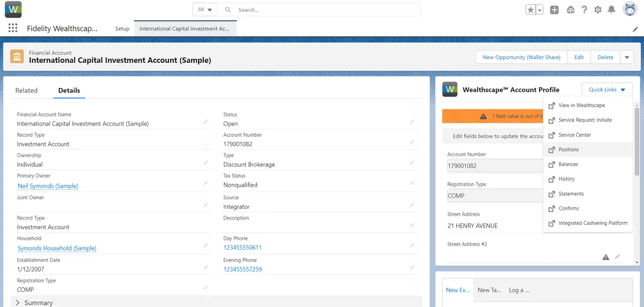Edit the Ownership field pencil icon
Screen dimensions: 644x307
206,163
